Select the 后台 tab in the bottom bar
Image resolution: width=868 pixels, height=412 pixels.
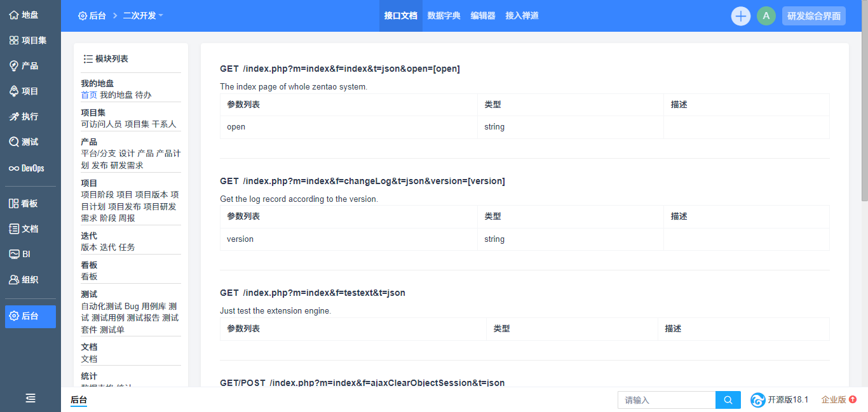(x=79, y=400)
